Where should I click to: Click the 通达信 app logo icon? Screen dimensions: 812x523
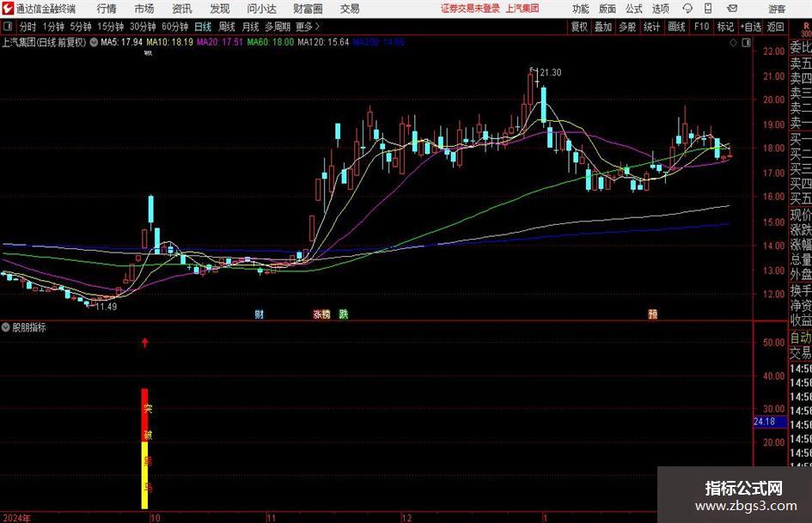[9, 9]
